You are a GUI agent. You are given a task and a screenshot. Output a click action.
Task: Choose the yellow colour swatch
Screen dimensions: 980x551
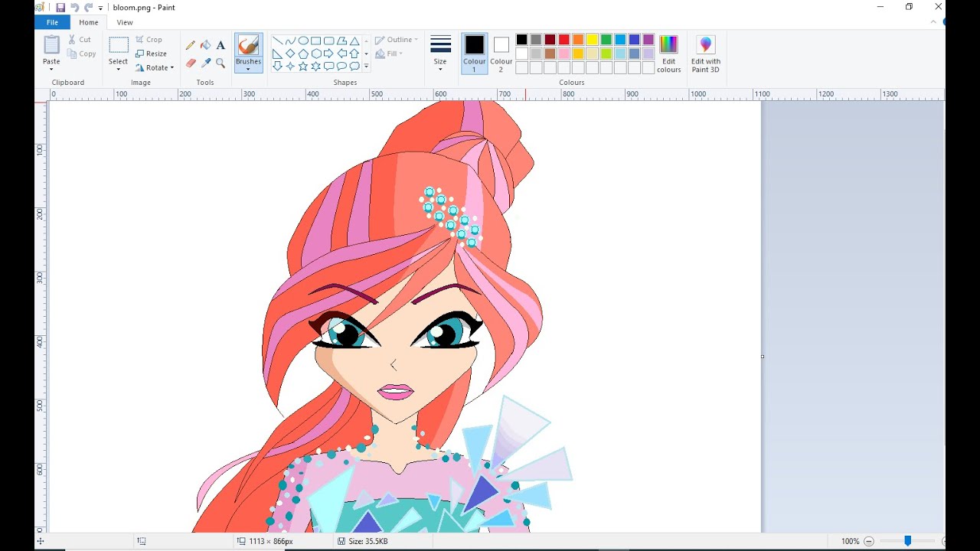coord(592,40)
